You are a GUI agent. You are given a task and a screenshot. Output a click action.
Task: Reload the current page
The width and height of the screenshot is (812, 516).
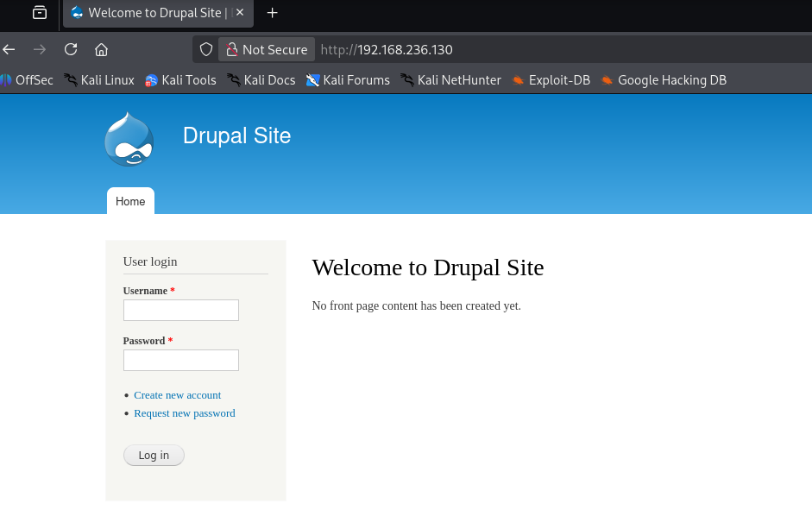point(71,50)
